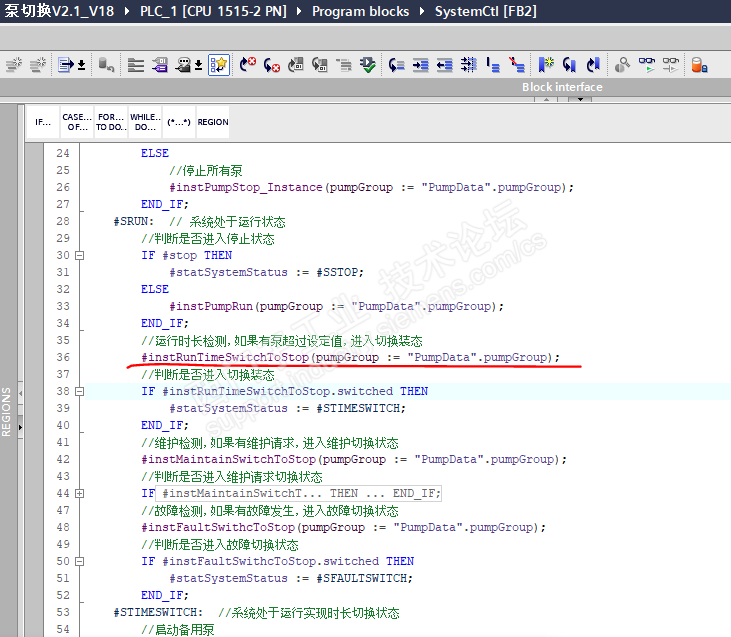Collapse the IF block on line 50

tap(80, 562)
